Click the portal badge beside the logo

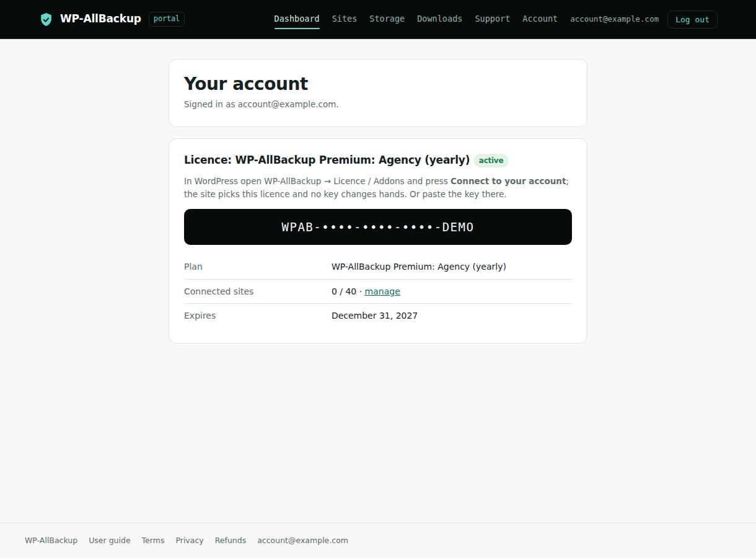pyautogui.click(x=167, y=19)
